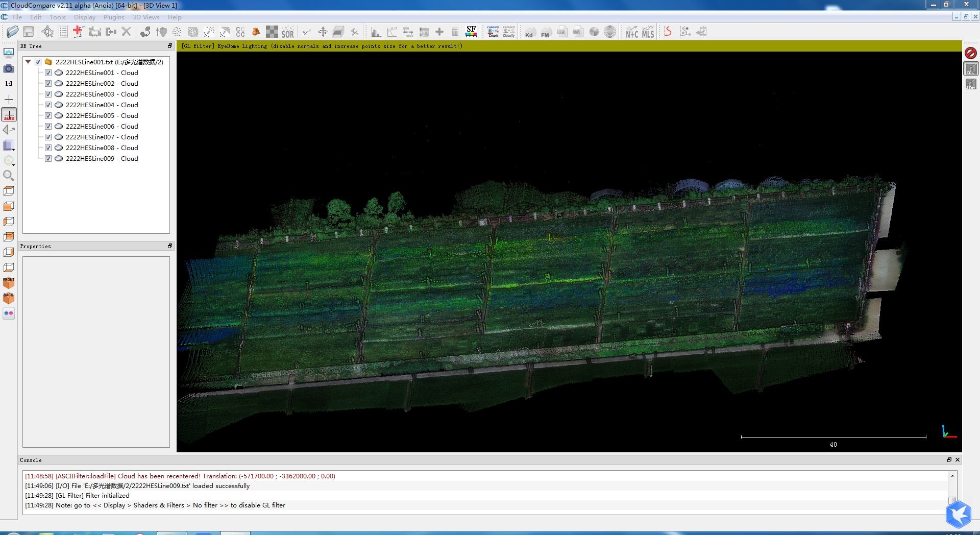Select 2222HESLine005 - Cloud in DB Tree
Viewport: 980px width, 535px height.
point(102,116)
